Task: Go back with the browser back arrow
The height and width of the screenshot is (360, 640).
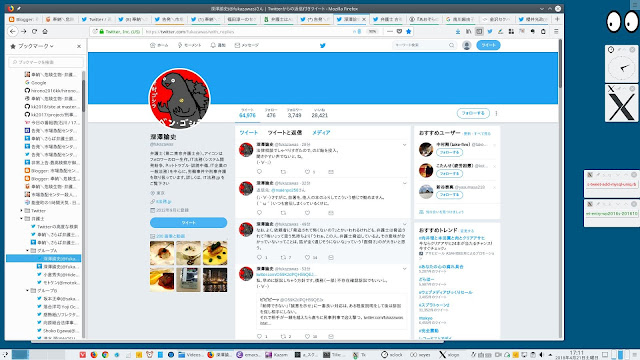Action: click(x=13, y=31)
